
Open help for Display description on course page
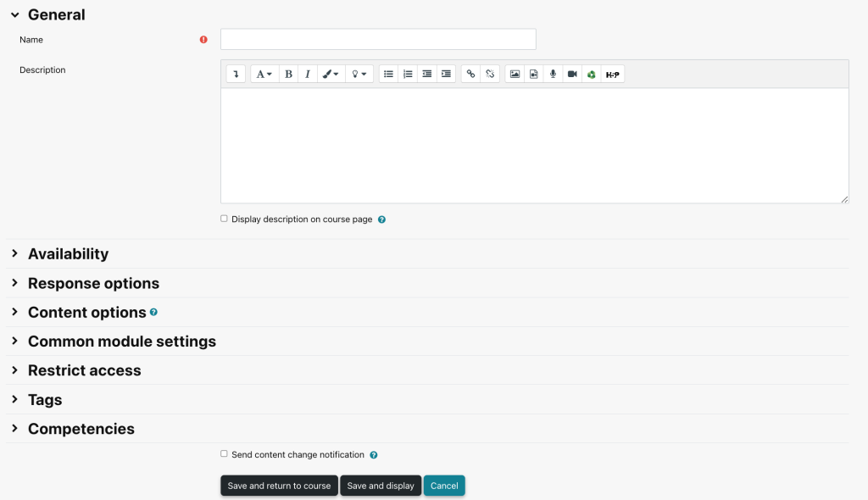click(x=381, y=219)
